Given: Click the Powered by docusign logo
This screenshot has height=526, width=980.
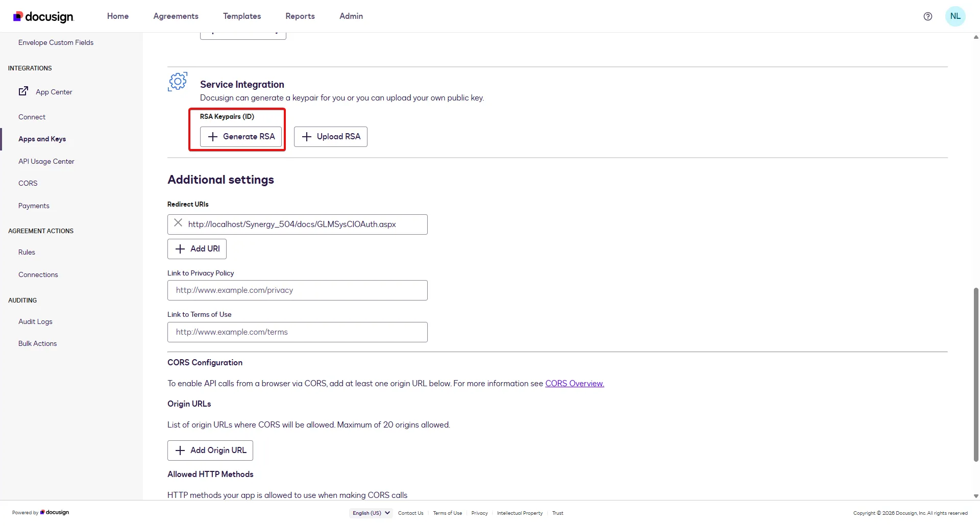Looking at the screenshot, I should click(39, 512).
